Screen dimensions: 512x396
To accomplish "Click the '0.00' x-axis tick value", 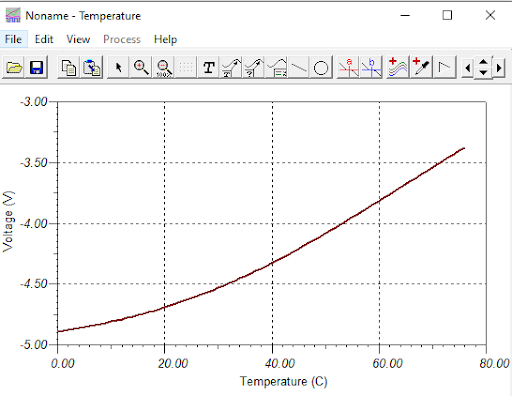I will tap(63, 363).
